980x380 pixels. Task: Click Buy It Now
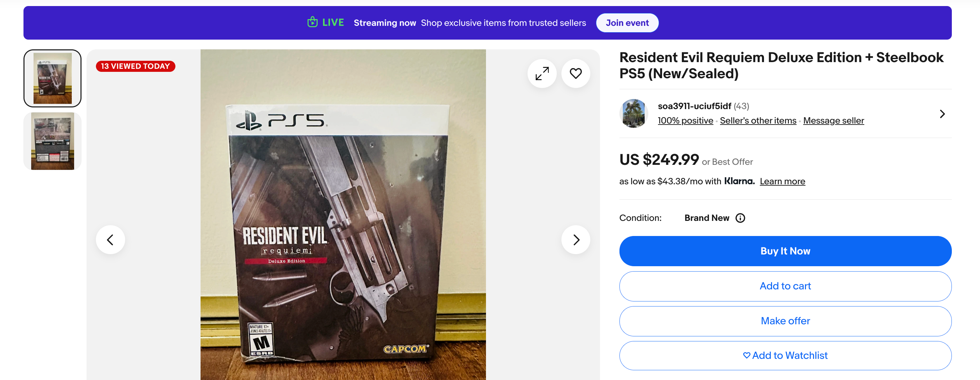point(785,251)
